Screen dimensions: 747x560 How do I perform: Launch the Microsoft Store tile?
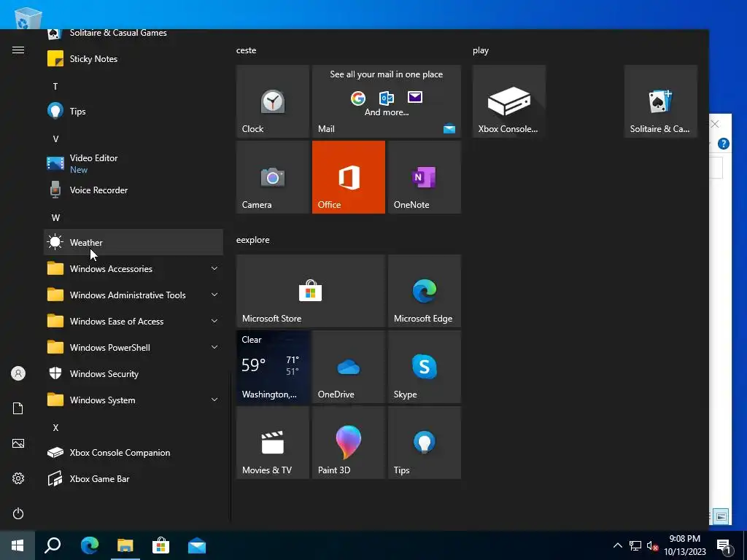click(x=311, y=291)
